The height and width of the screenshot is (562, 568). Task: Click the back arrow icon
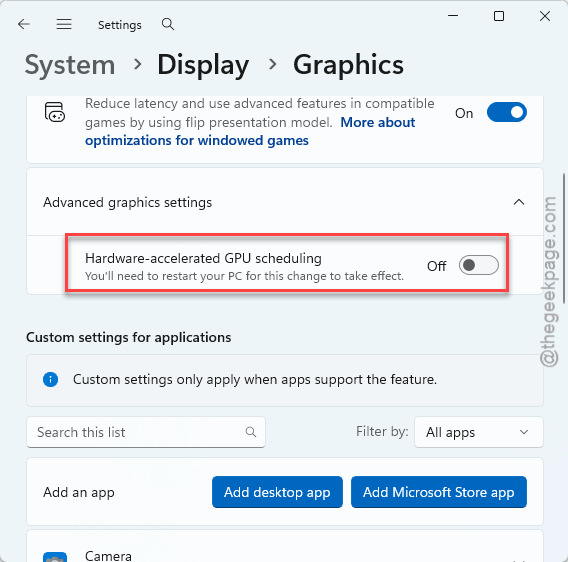[24, 25]
